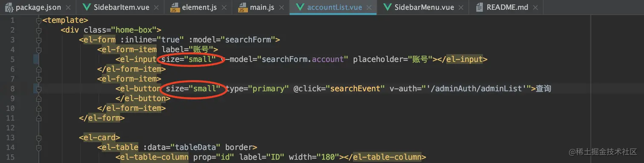Close the SidebarMenu.vue tab
644x163 pixels.
pyautogui.click(x=461, y=8)
